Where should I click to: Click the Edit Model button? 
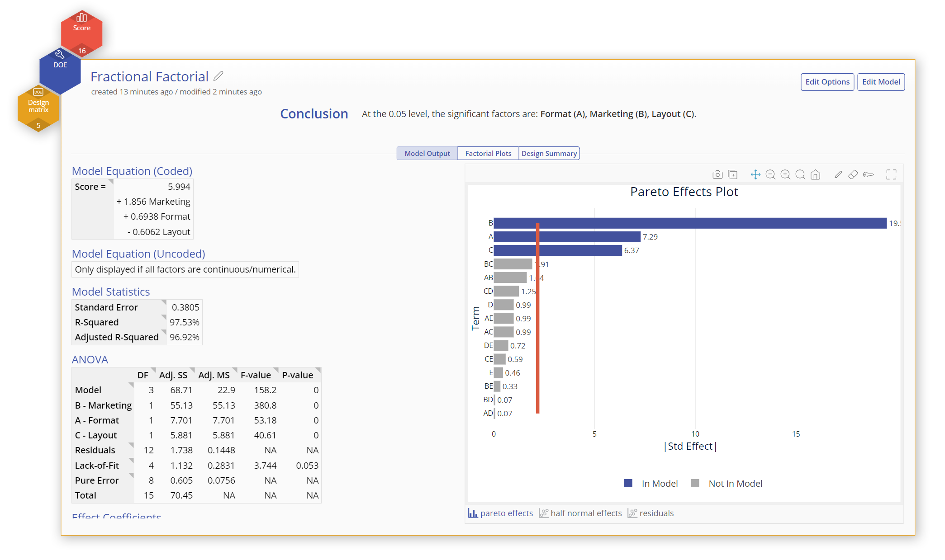(x=880, y=82)
